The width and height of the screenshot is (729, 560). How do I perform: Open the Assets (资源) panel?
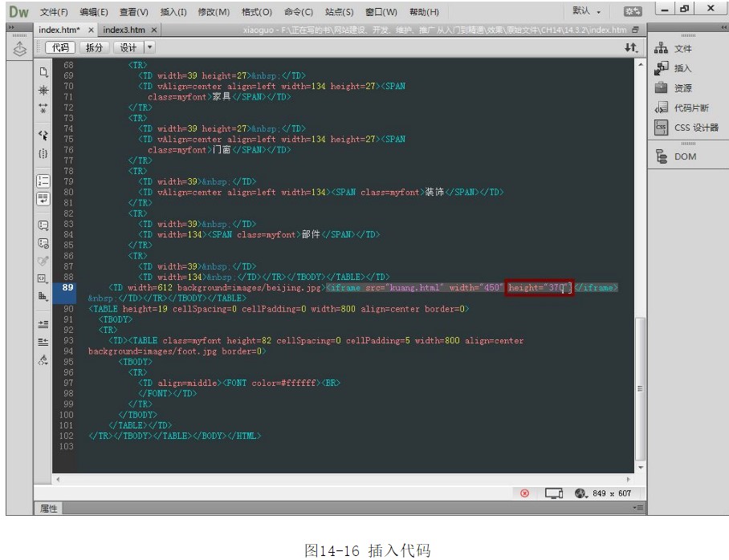coord(682,88)
